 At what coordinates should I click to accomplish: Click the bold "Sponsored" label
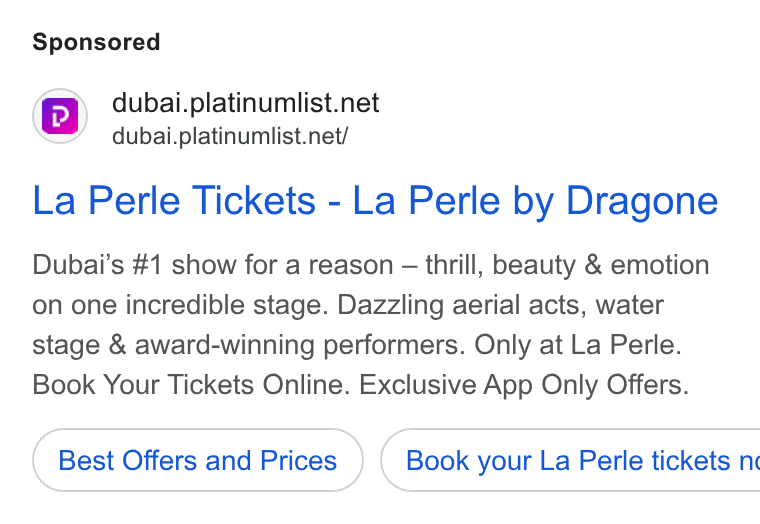pyautogui.click(x=96, y=42)
